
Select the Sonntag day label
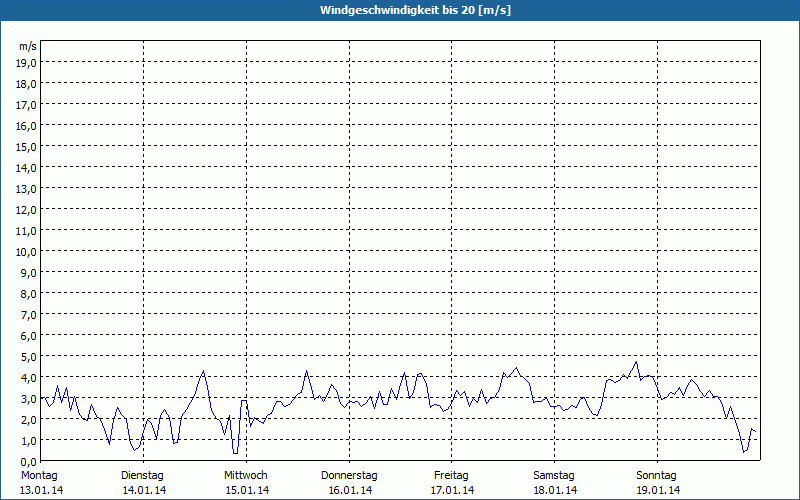(656, 475)
